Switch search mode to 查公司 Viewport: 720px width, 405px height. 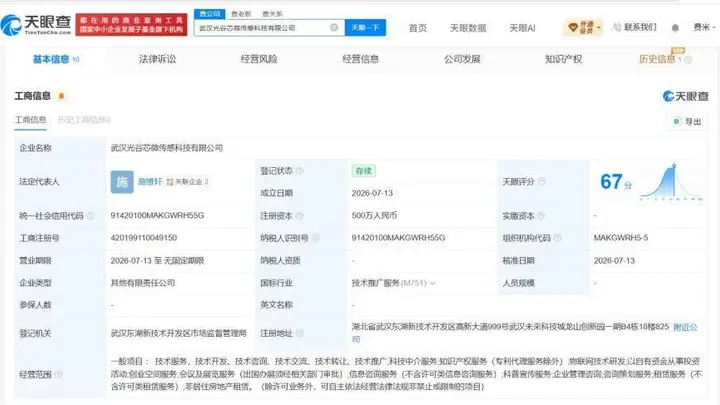pyautogui.click(x=210, y=14)
